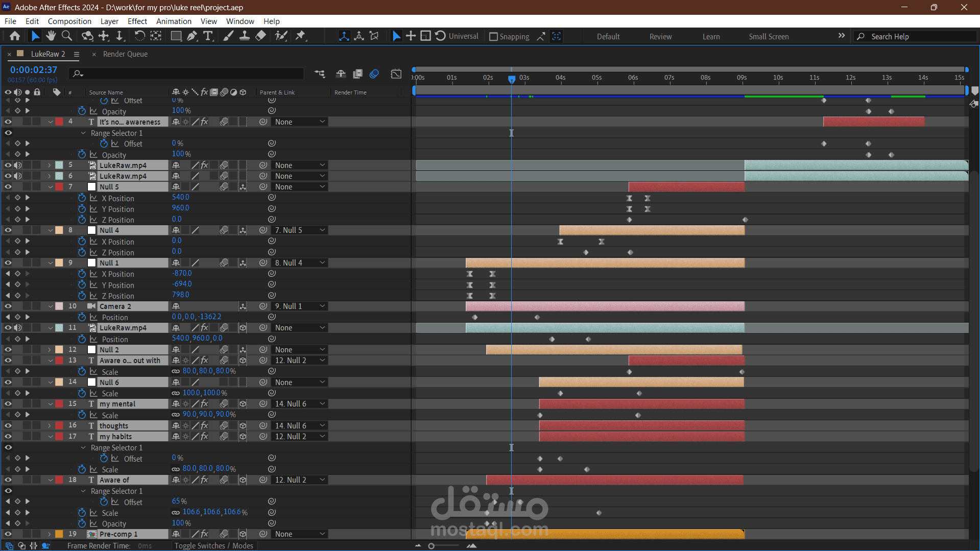Hide the Pre-comp 1 layer
The height and width of the screenshot is (551, 980).
pyautogui.click(x=8, y=534)
